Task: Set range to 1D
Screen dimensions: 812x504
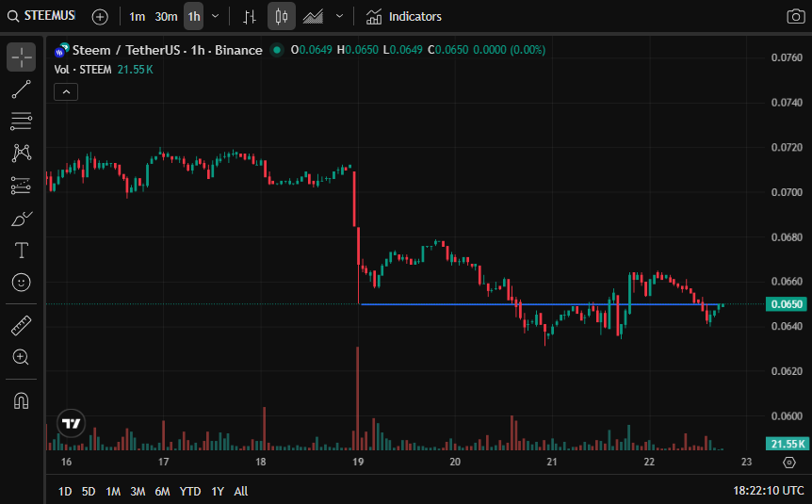Action: (65, 491)
